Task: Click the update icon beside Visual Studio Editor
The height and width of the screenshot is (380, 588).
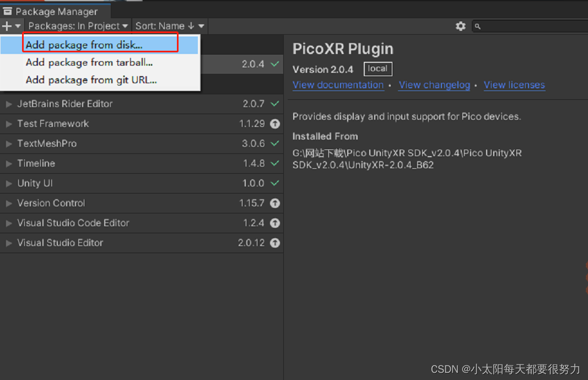Action: [274, 243]
